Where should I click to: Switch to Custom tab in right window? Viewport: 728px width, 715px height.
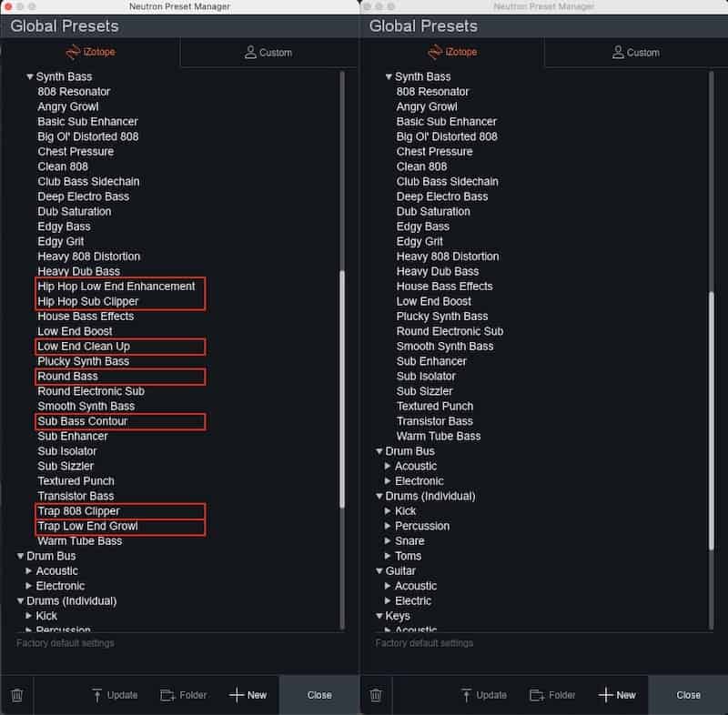[635, 53]
